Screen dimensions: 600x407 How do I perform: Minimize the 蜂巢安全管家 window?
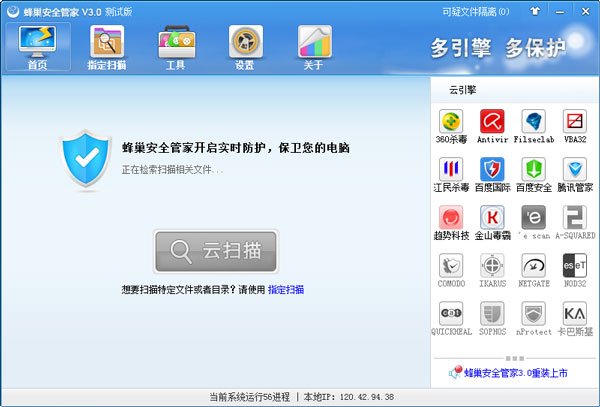pyautogui.click(x=560, y=12)
